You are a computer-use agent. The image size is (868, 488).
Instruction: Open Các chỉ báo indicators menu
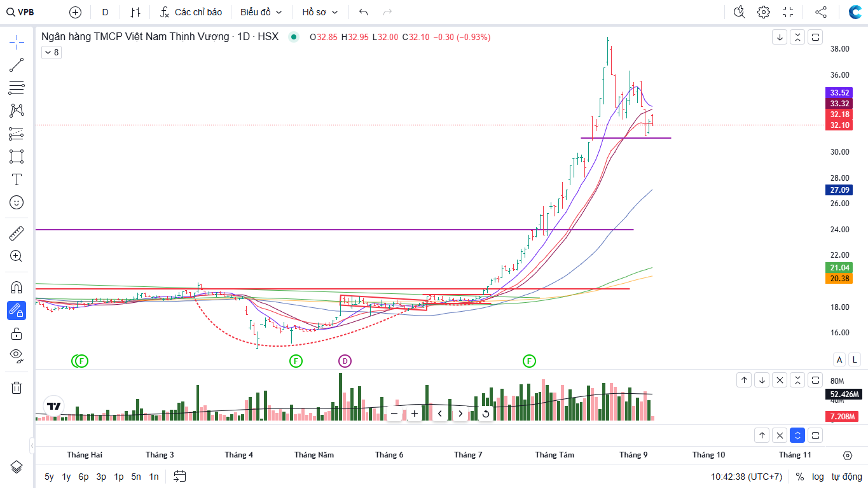tap(191, 12)
